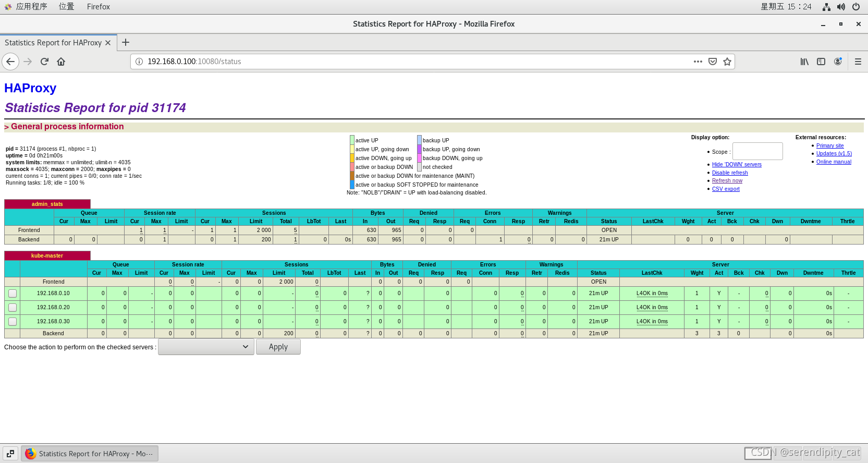
Task: Toggle the sidebar view icon
Action: 821,62
